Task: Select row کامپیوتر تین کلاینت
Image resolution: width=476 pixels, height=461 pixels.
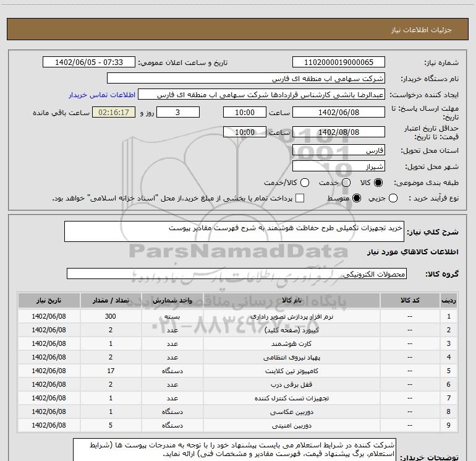Action: [238, 371]
